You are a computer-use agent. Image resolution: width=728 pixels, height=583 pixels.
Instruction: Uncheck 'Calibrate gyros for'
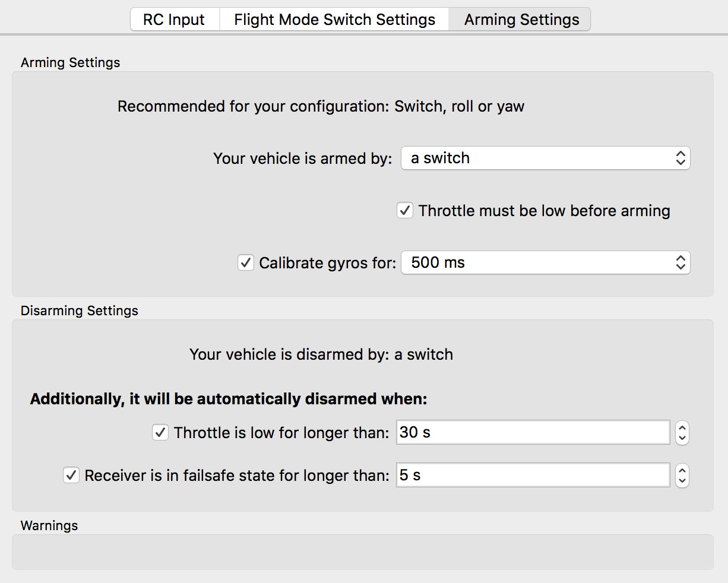pos(246,262)
